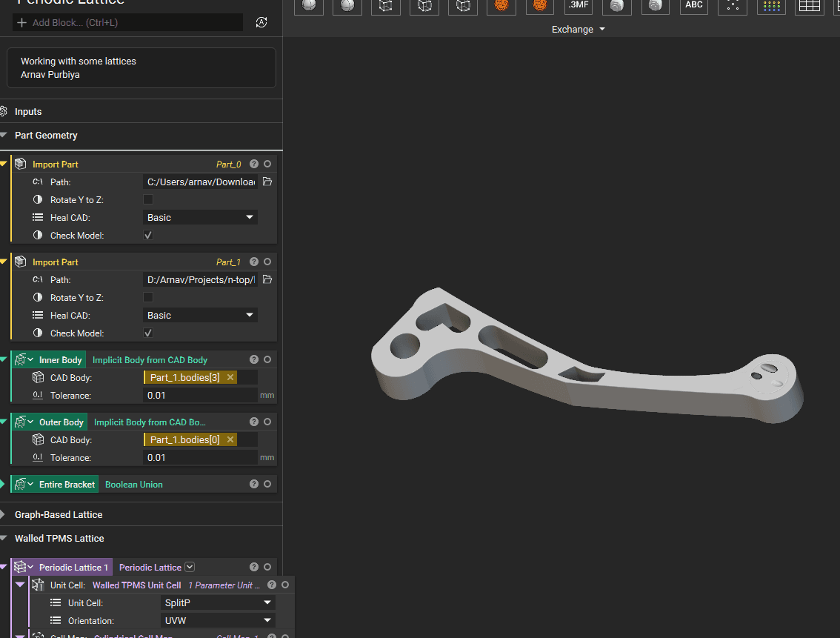Click the auto-refresh icon beside Add Block
Image resolution: width=840 pixels, height=638 pixels.
pyautogui.click(x=261, y=22)
